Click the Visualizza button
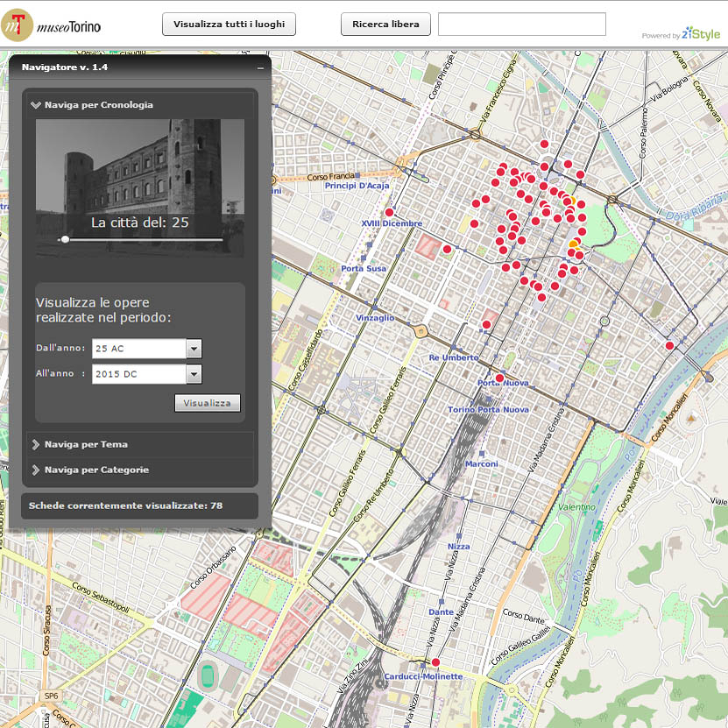Image resolution: width=728 pixels, height=728 pixels. coord(208,403)
